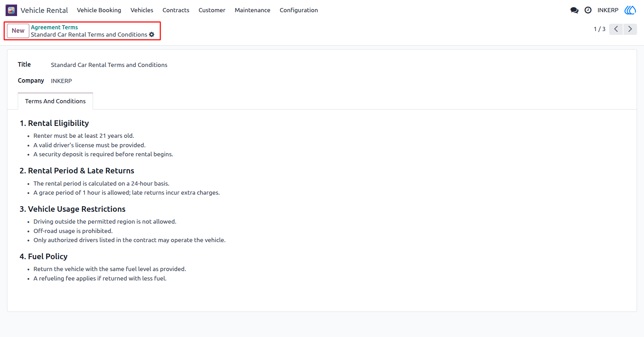Click breadcrumb text 'Standard Car Rental Terms and Conditions'

89,35
